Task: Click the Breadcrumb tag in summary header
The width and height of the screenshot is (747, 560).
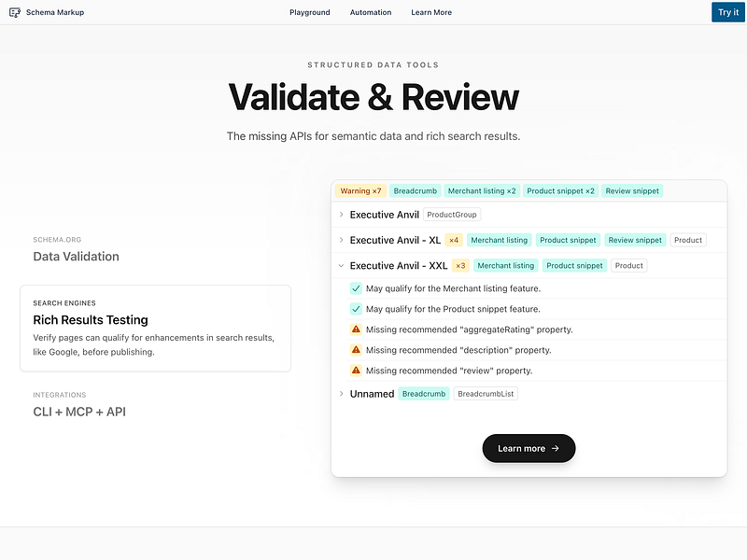Action: coord(416,191)
